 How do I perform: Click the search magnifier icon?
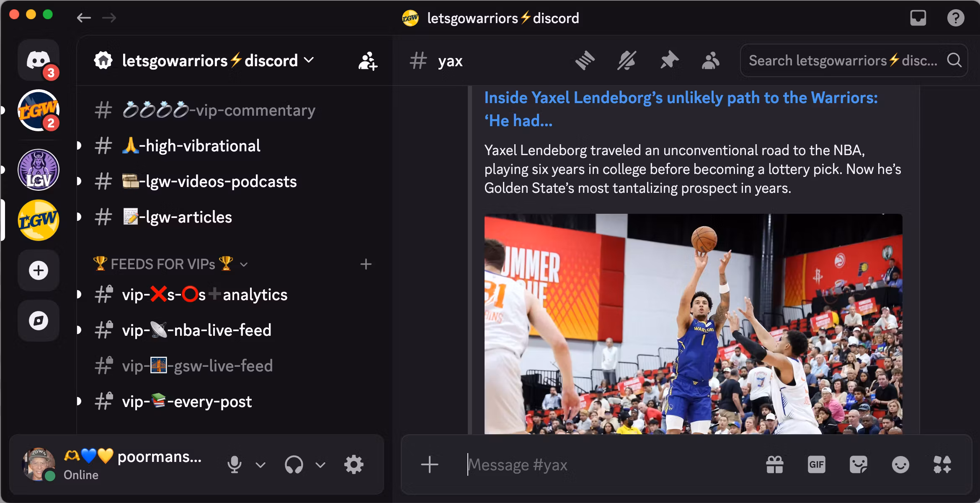[954, 60]
